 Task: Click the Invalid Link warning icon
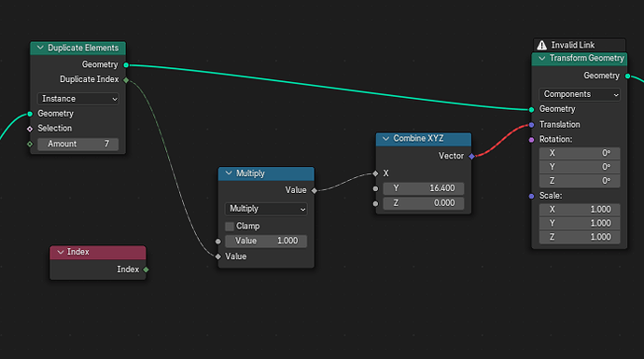click(x=542, y=45)
